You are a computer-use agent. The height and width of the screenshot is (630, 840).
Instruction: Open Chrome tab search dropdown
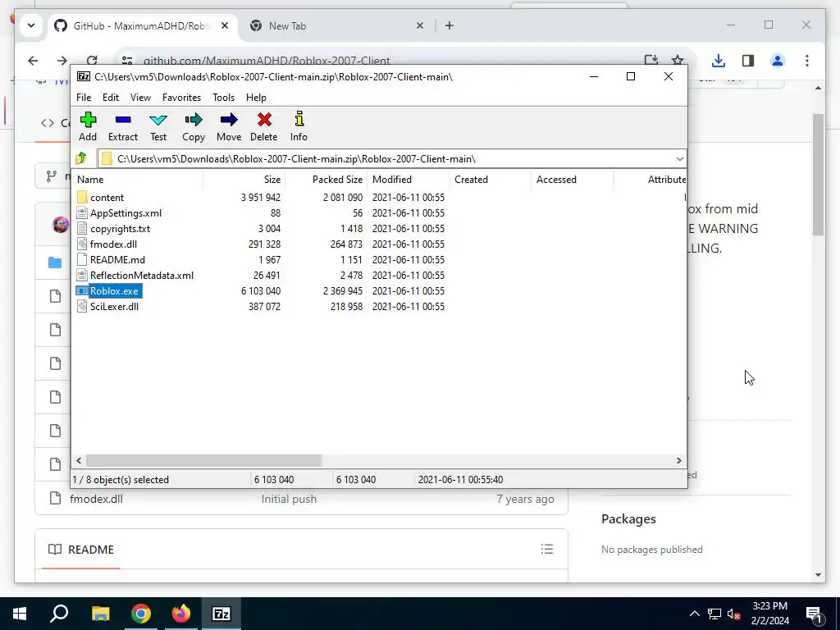click(31, 25)
